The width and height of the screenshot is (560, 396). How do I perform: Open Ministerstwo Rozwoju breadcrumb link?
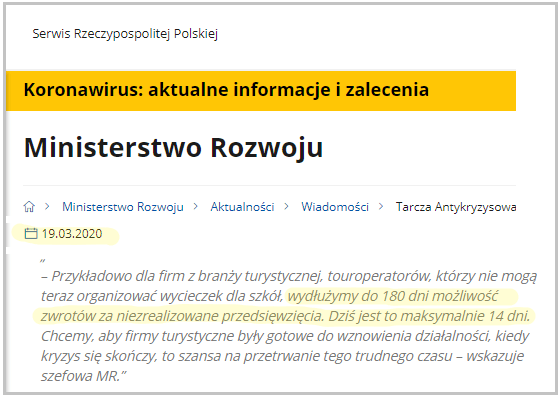pyautogui.click(x=123, y=207)
